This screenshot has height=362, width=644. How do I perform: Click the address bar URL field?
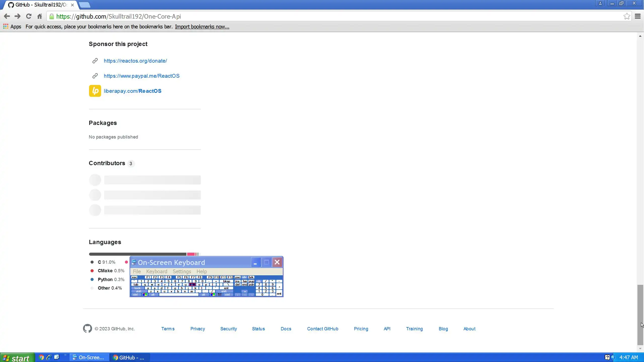(x=327, y=16)
